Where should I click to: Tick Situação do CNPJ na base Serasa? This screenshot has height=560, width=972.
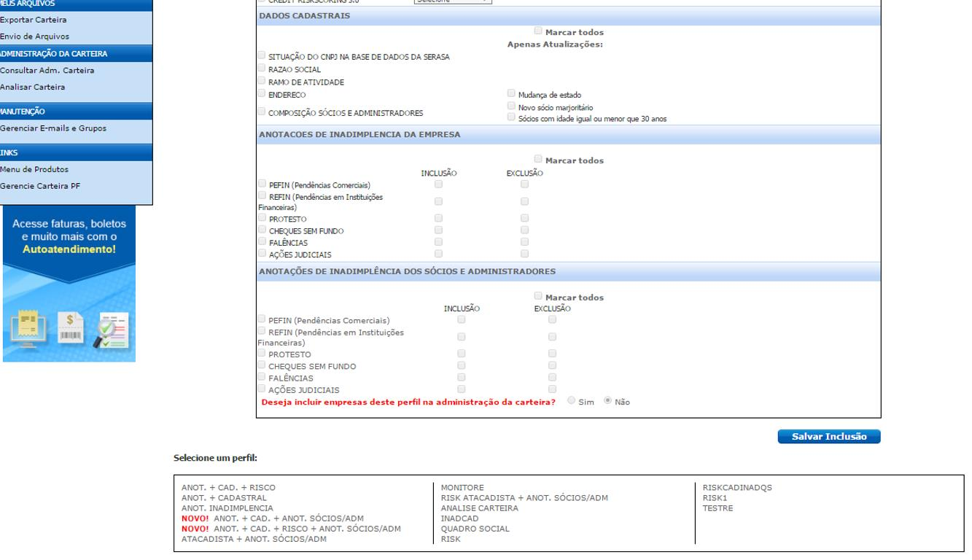click(263, 55)
